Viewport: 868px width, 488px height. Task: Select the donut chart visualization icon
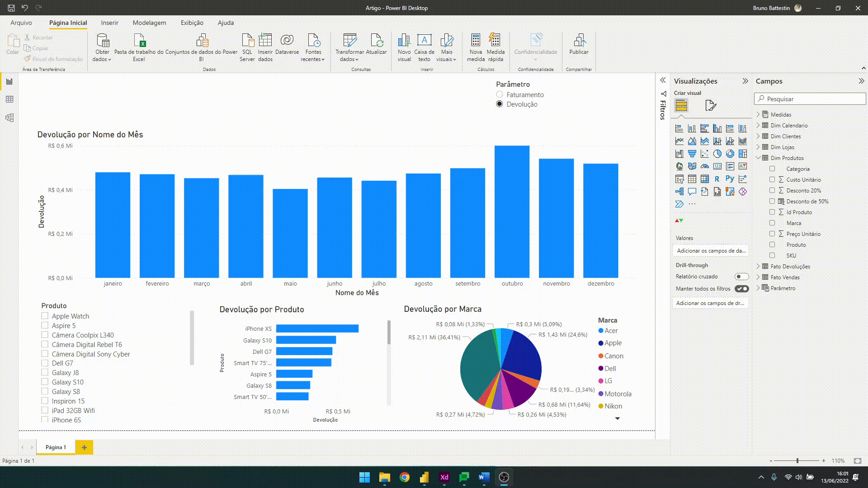(730, 154)
